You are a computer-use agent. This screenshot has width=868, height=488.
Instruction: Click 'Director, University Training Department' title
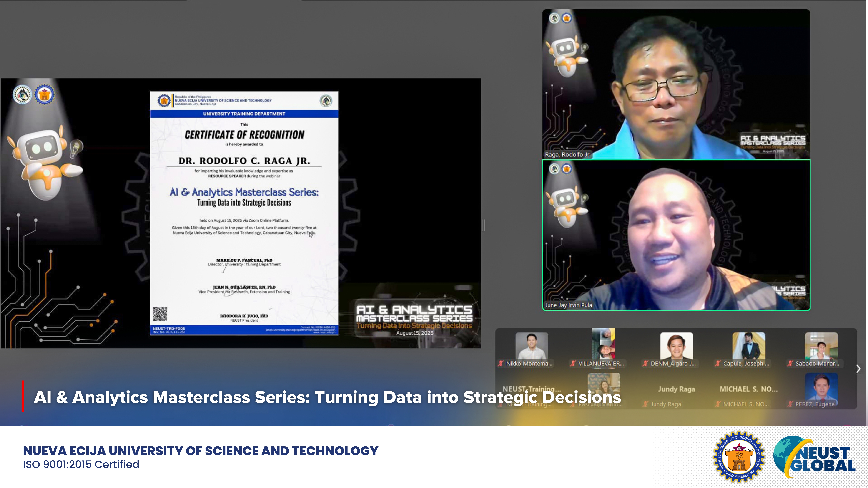click(244, 264)
